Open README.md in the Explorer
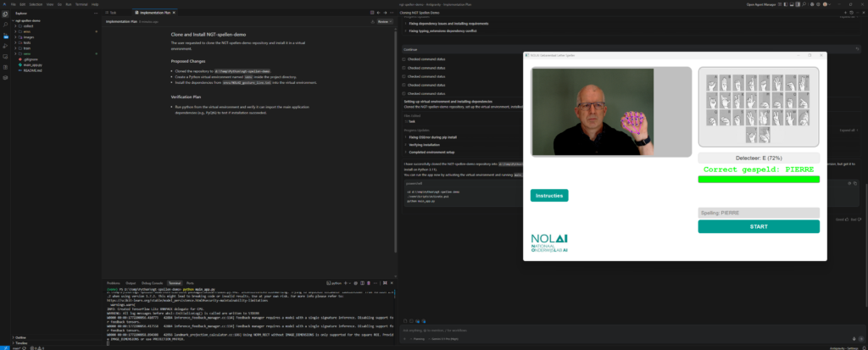Image resolution: width=868 pixels, height=350 pixels. (32, 71)
